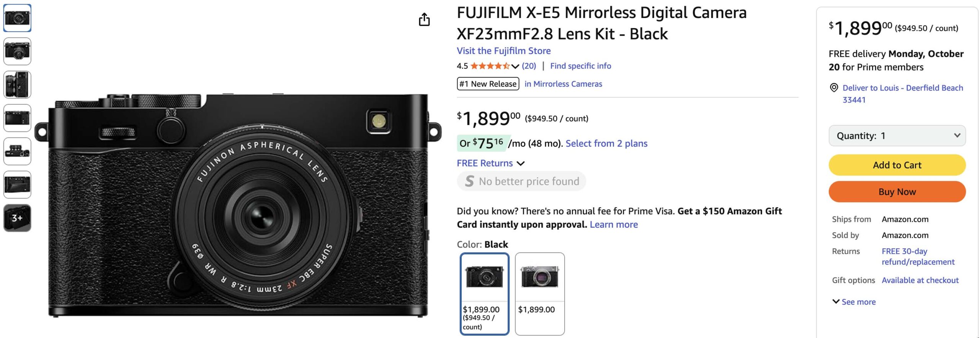Open the Quantity dropdown
This screenshot has height=338, width=980.
pyautogui.click(x=897, y=136)
